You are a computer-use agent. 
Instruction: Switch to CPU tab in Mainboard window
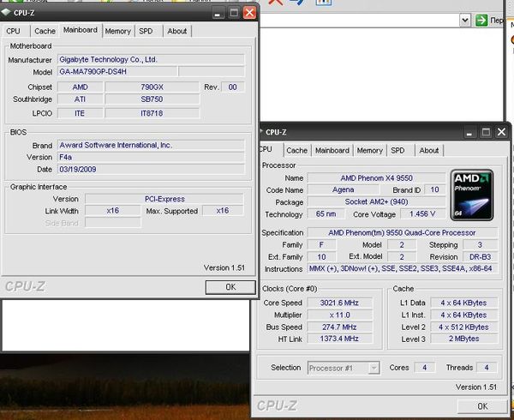pos(14,31)
